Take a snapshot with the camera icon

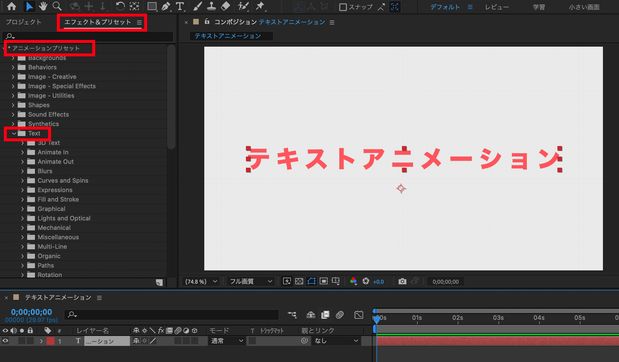click(x=402, y=281)
